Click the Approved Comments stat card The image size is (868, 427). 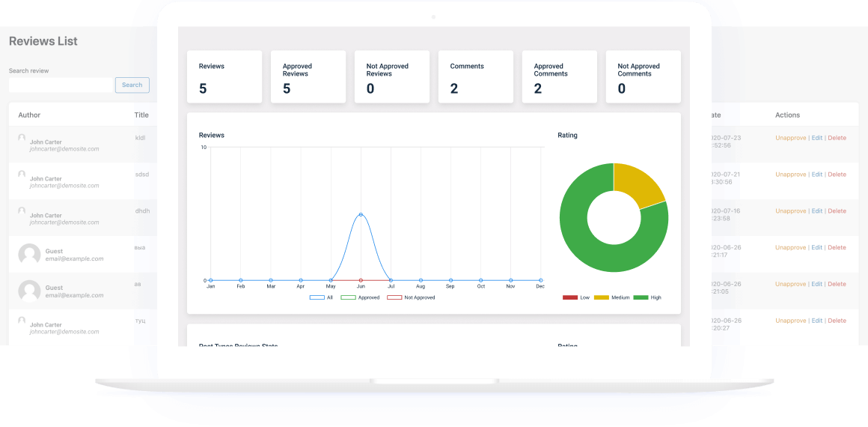pos(560,76)
